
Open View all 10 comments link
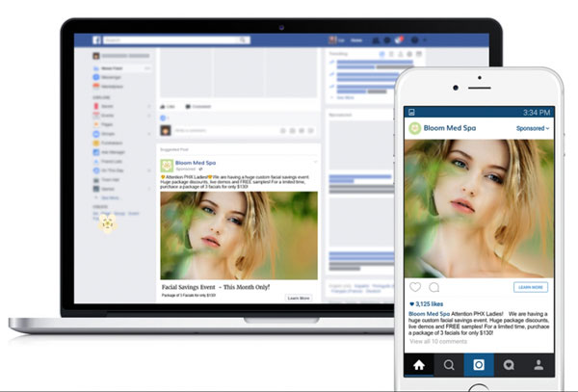438,341
